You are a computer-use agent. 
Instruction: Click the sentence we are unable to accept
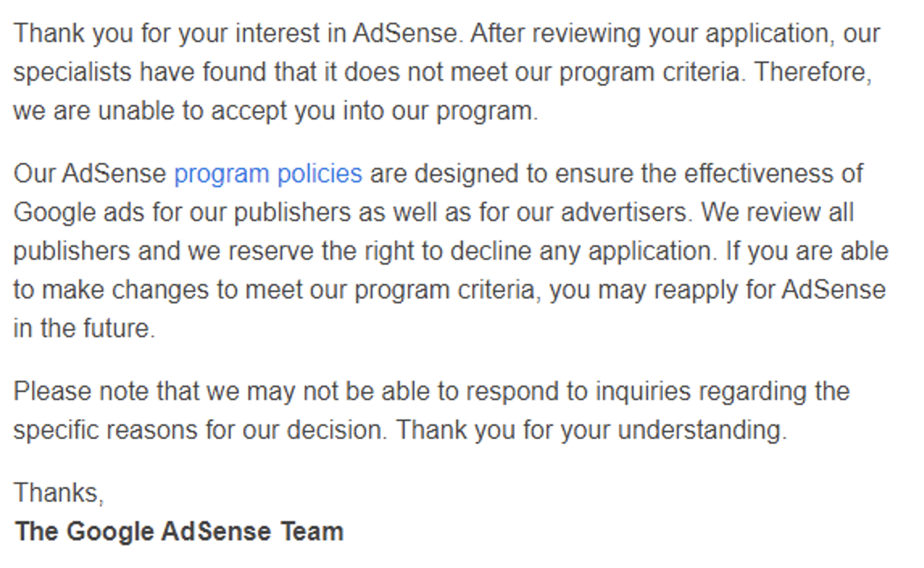(276, 111)
